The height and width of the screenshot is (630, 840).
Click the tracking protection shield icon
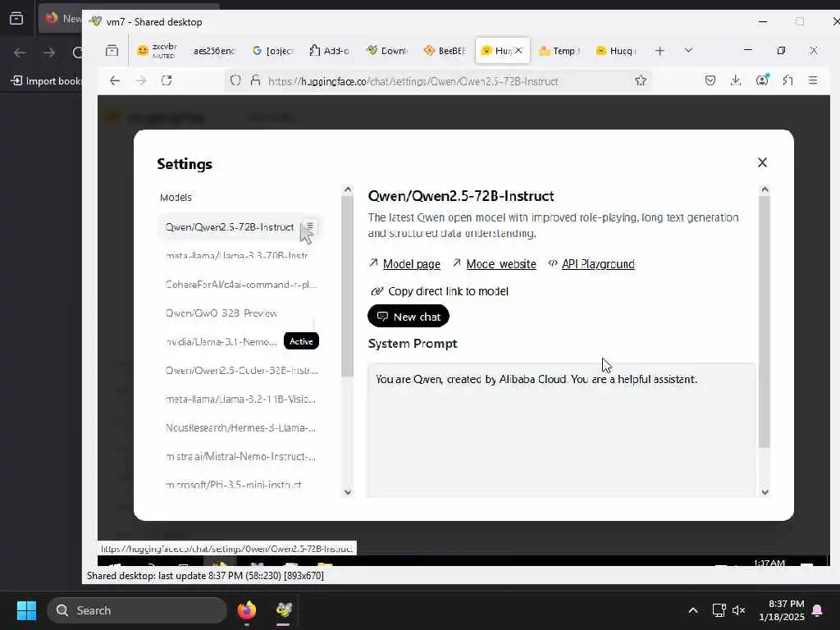point(235,81)
